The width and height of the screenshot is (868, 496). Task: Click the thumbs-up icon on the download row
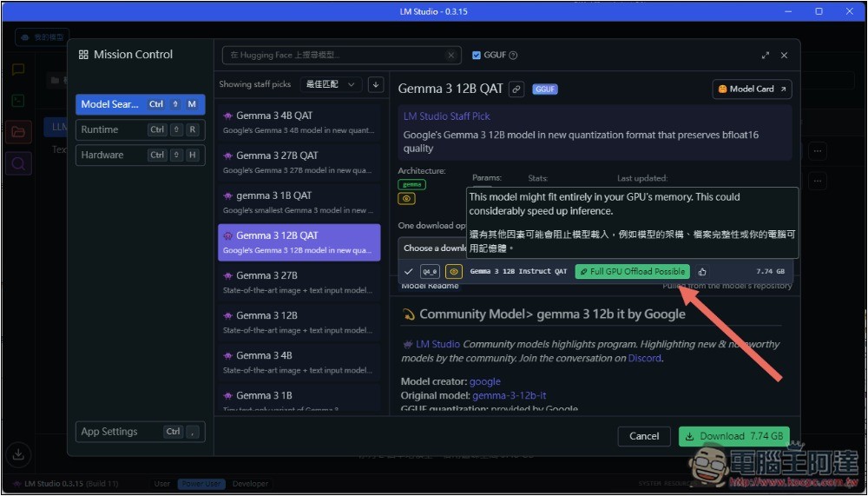pos(702,272)
